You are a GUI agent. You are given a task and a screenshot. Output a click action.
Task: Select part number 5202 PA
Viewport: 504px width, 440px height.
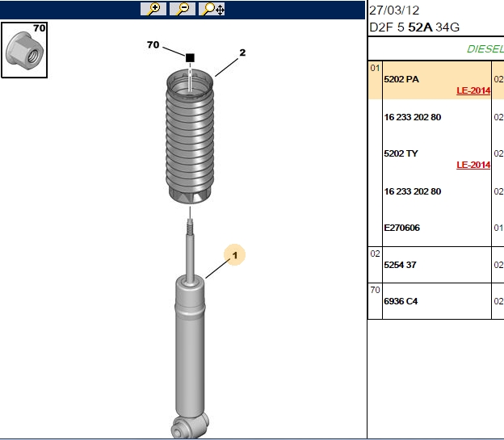tap(401, 79)
